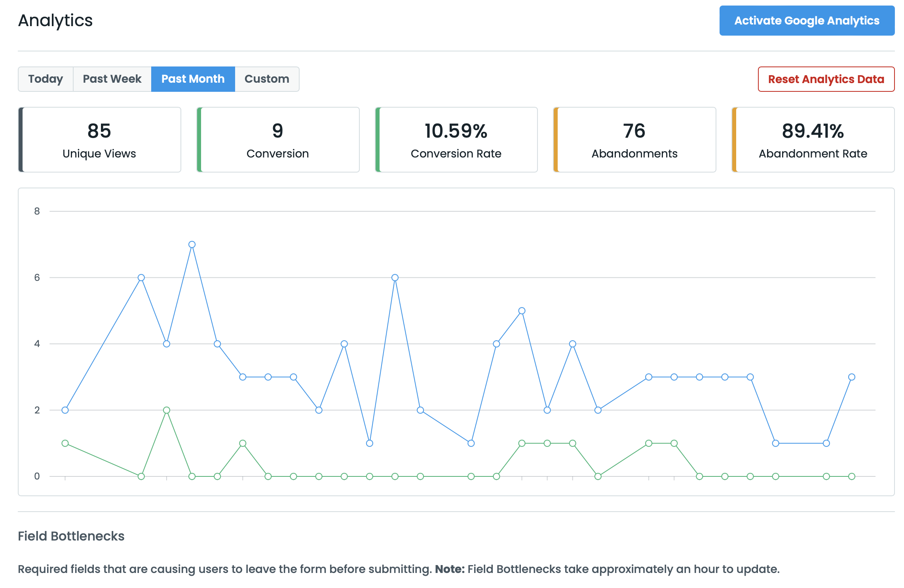Click the blue point at value 6 mid-chart

click(x=394, y=278)
